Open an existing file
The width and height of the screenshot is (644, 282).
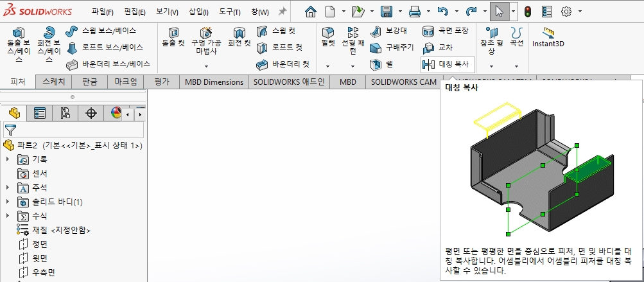358,12
